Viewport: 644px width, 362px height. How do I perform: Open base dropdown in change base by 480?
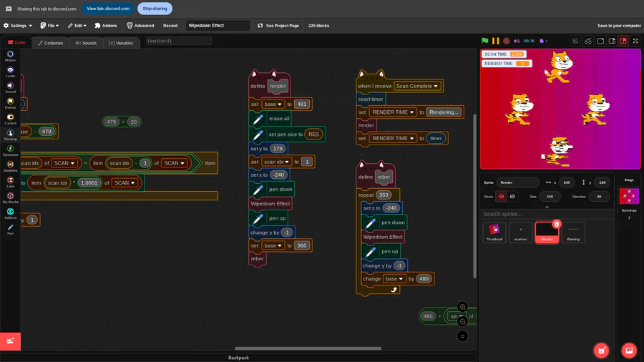(394, 279)
